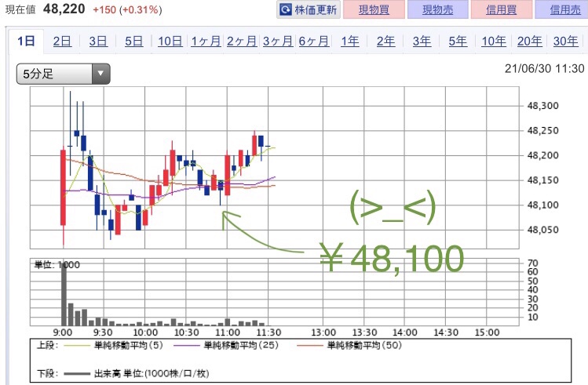This screenshot has height=385, width=588.
Task: Switch to the 3年 chart period
Action: 422,41
